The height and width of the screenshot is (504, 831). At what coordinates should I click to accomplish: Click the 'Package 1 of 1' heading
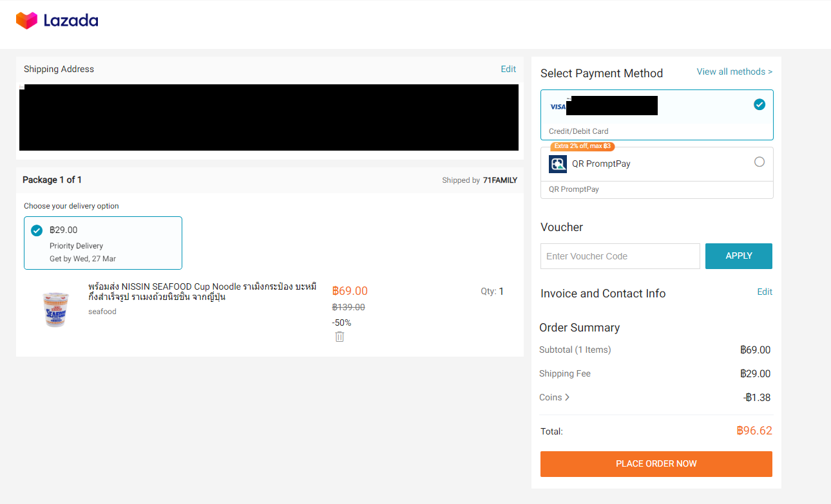pos(52,180)
